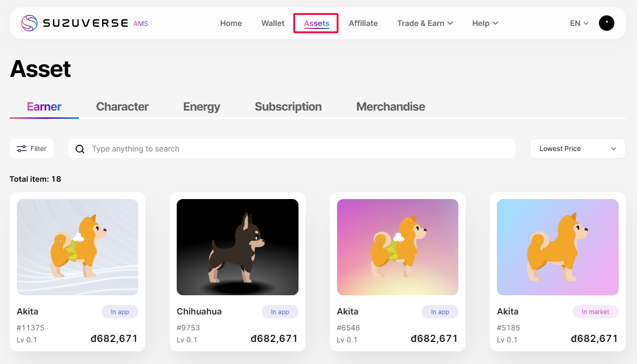
Task: Navigate to the Wallet page
Action: tap(273, 23)
